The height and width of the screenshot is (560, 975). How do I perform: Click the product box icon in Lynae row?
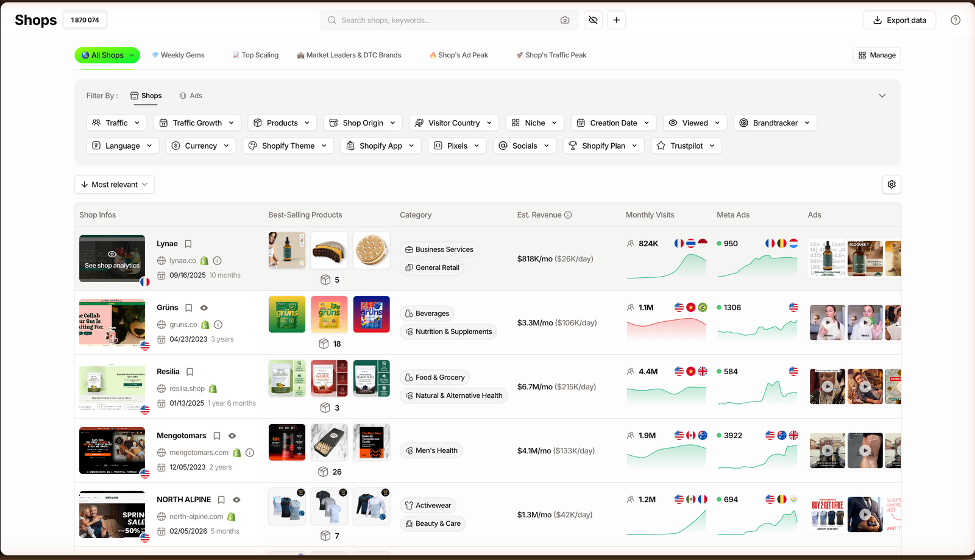click(x=325, y=280)
